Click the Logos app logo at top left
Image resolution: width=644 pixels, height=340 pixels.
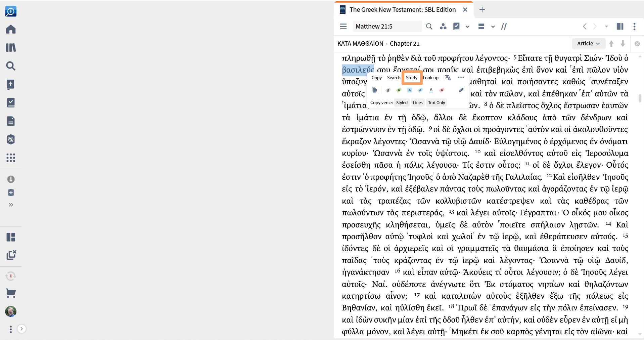click(x=11, y=11)
